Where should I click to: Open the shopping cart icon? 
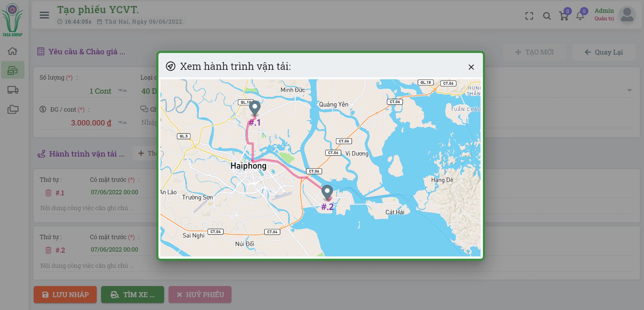pyautogui.click(x=563, y=16)
